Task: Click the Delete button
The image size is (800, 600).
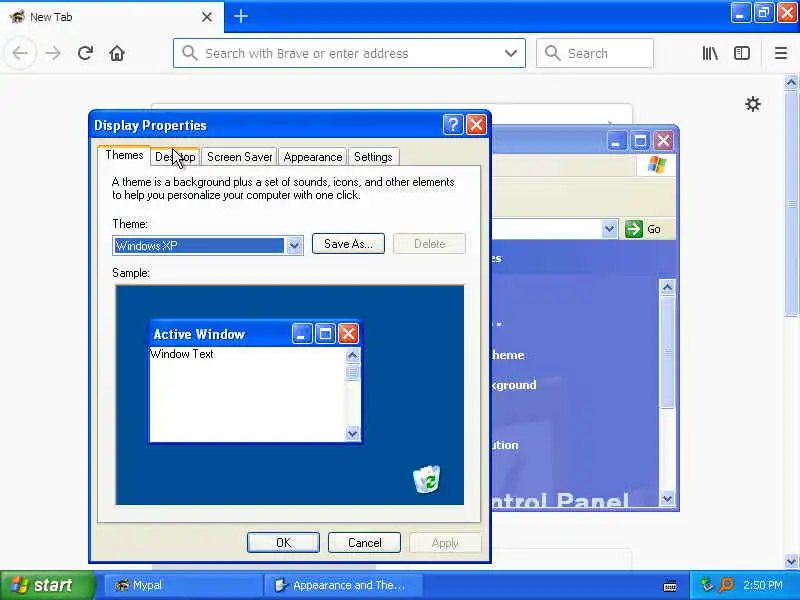Action: [430, 244]
